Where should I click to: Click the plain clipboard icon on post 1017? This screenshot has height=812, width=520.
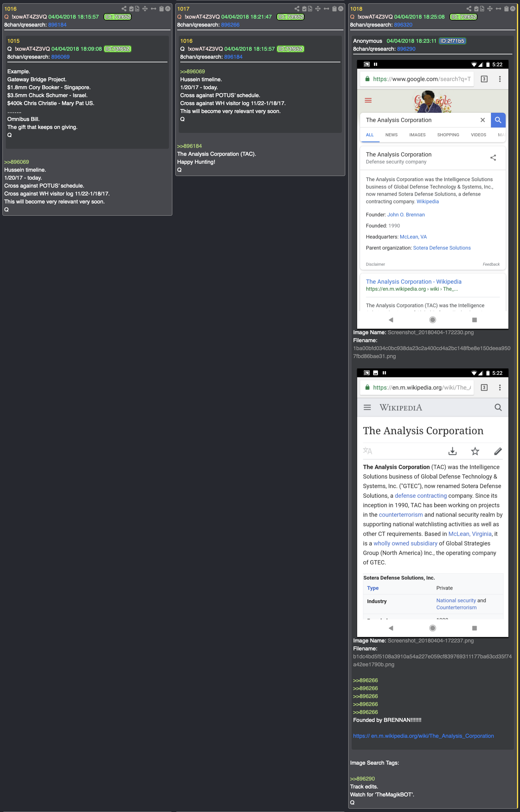[x=334, y=9]
